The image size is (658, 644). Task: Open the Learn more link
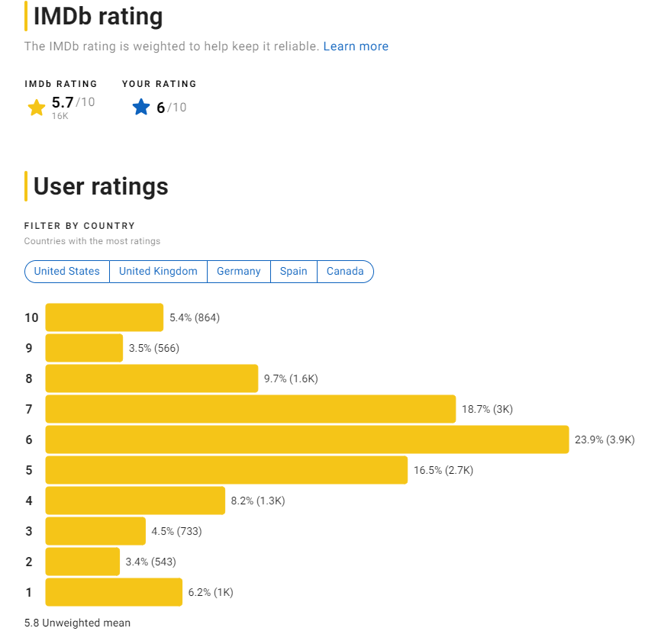coord(356,46)
